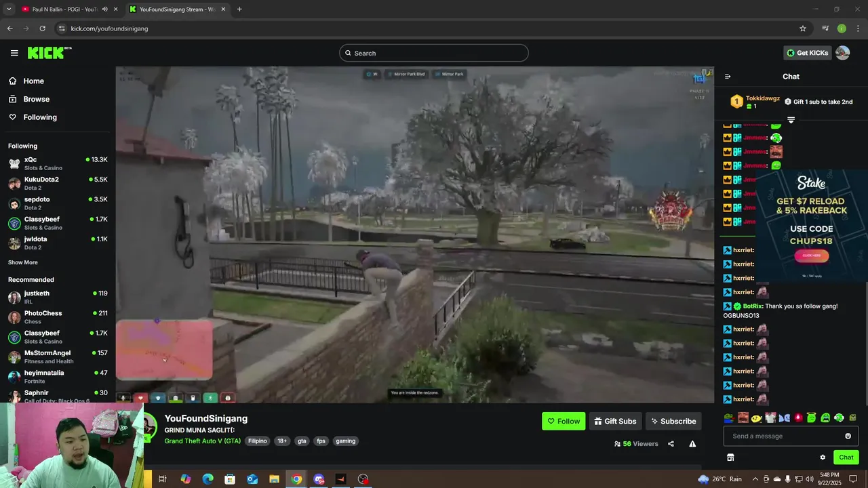Open the Chrome profile avatar
The image size is (868, 488).
842,28
